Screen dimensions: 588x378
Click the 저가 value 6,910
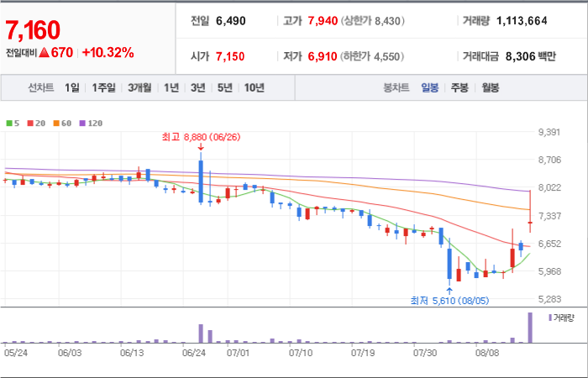(x=323, y=56)
